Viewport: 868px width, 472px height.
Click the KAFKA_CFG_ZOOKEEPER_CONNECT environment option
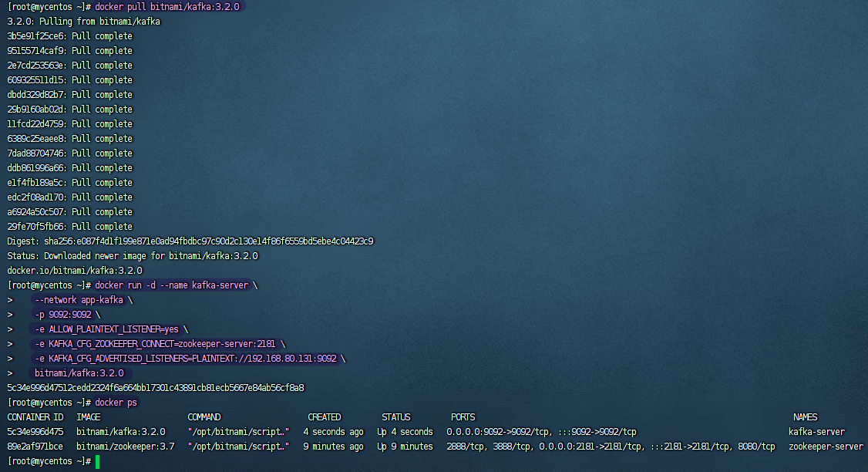tap(155, 344)
